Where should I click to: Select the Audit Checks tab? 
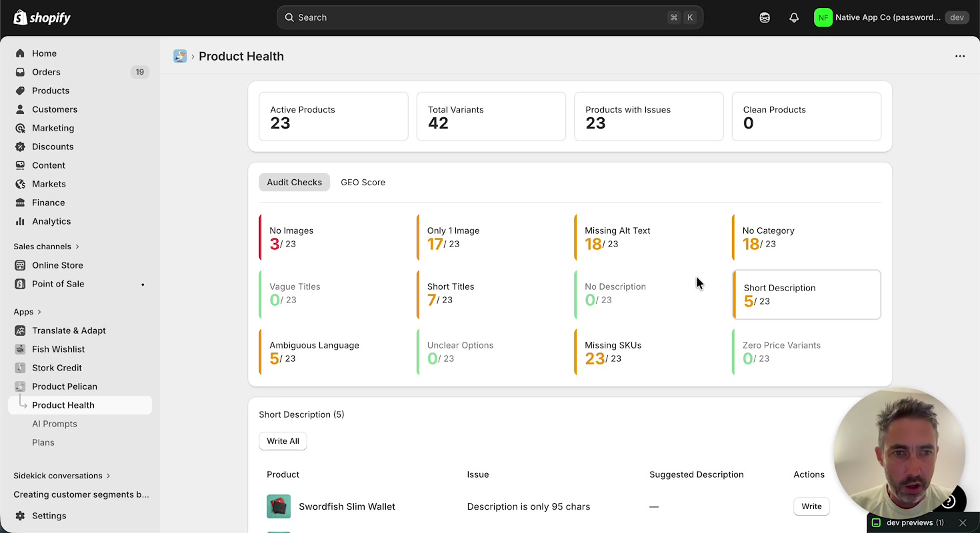[x=294, y=183]
